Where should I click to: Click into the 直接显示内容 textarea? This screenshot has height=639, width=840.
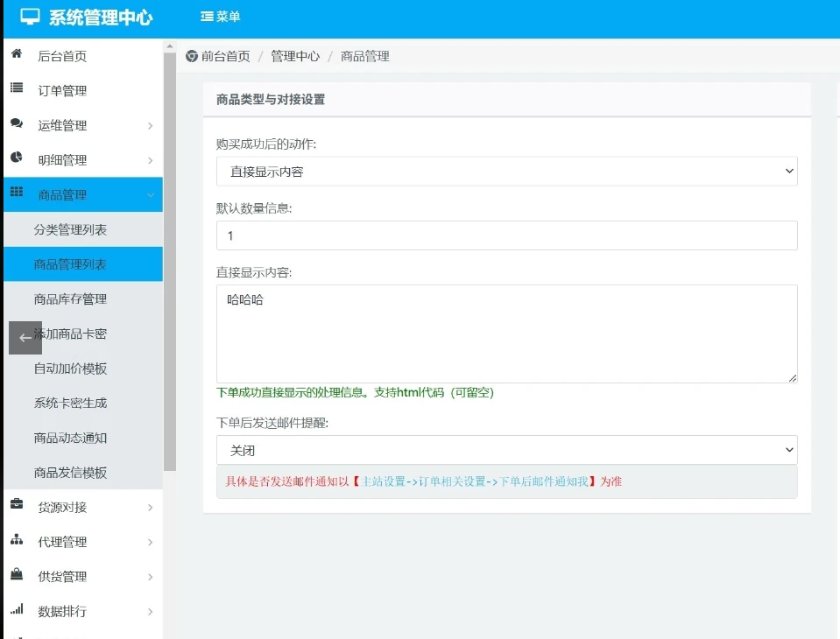tap(507, 334)
